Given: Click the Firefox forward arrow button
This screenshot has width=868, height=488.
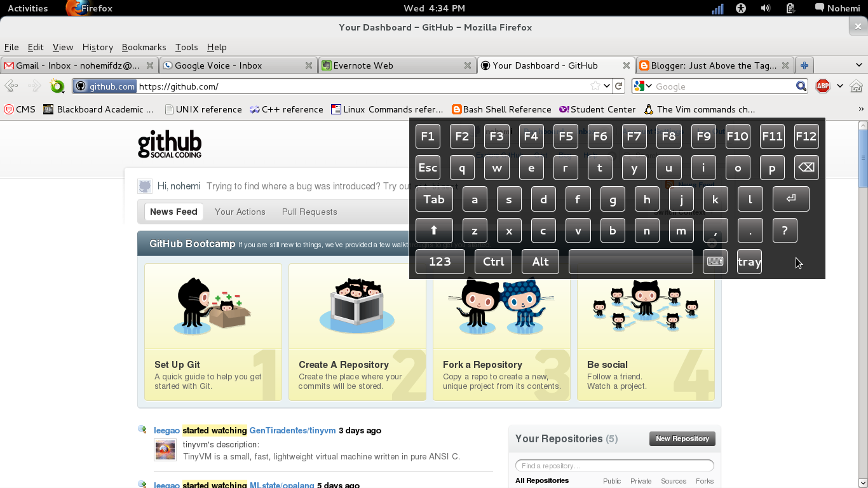Looking at the screenshot, I should (34, 86).
